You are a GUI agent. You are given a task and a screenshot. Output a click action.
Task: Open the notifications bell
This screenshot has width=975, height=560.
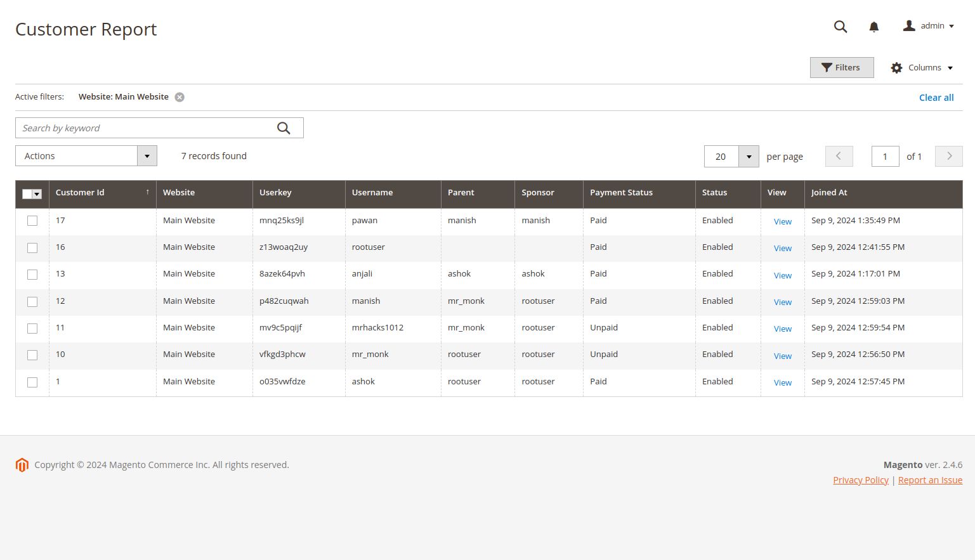[874, 27]
